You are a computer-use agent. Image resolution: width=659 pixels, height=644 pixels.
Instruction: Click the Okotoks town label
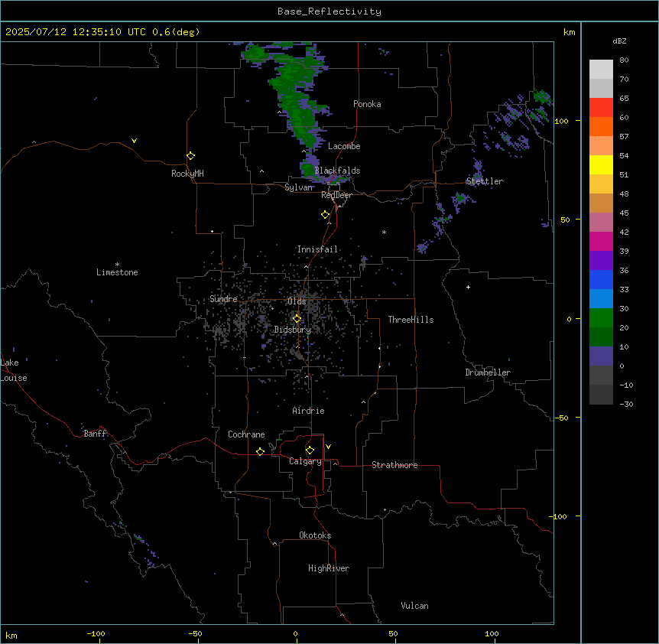tap(315, 535)
